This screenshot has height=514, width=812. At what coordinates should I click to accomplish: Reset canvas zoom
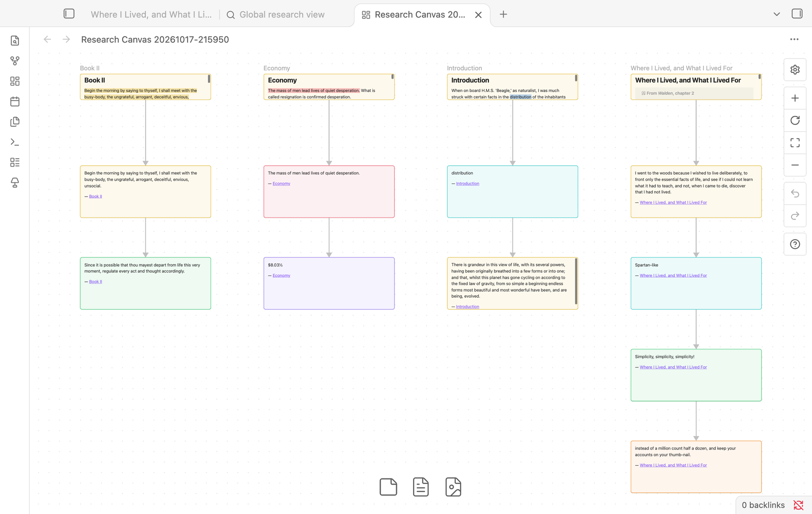[795, 120]
